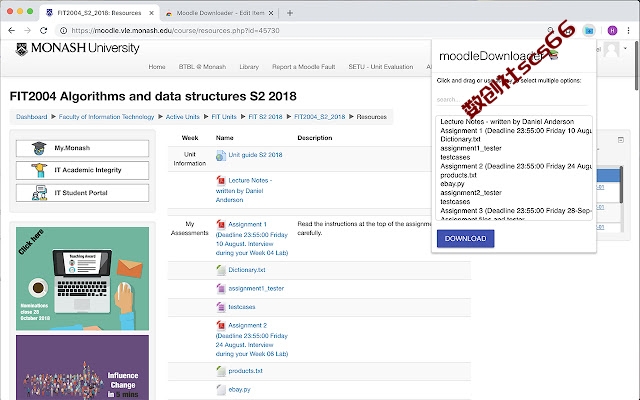This screenshot has height=400, width=640.
Task: Open BTBL @ Monash menu item
Action: 202,67
